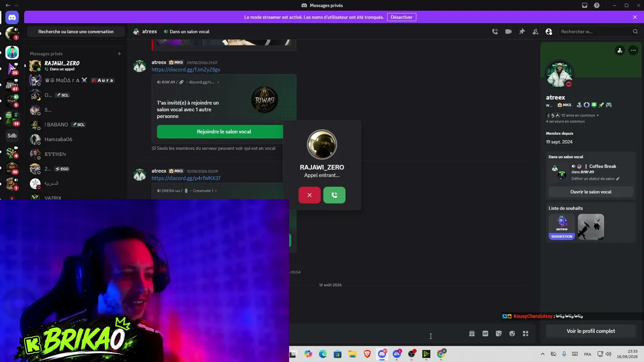The image size is (644, 362).
Task: Open File Explorer from taskbar
Action: pos(352,354)
